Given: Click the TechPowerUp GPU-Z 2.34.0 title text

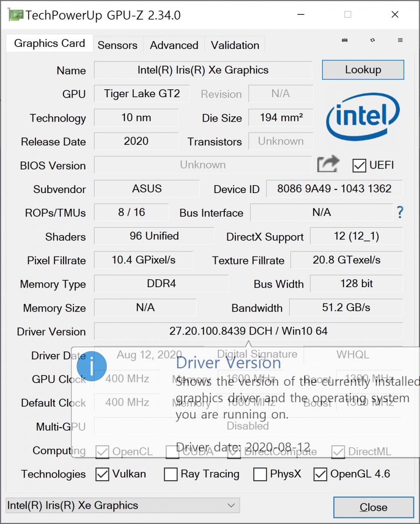Looking at the screenshot, I should point(103,15).
